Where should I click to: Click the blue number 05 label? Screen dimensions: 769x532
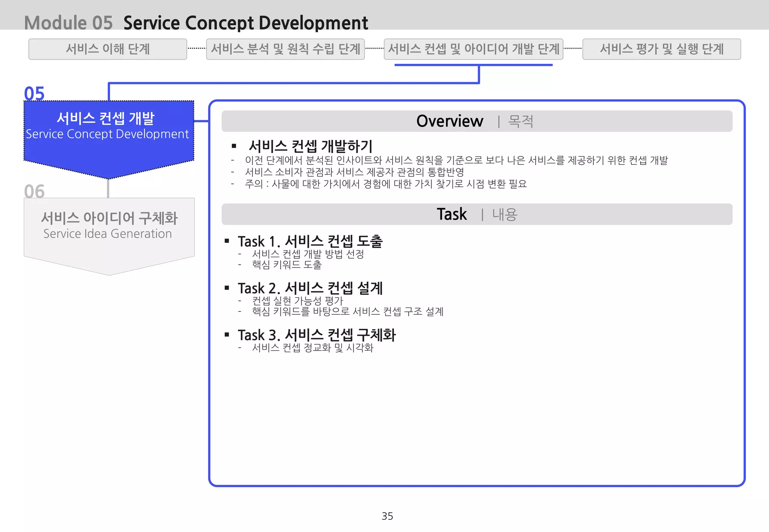[34, 93]
